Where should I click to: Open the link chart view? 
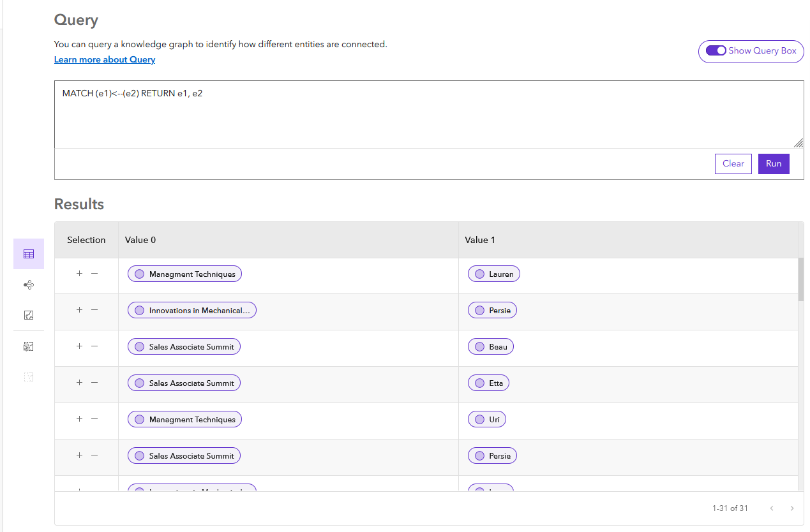pyautogui.click(x=28, y=284)
